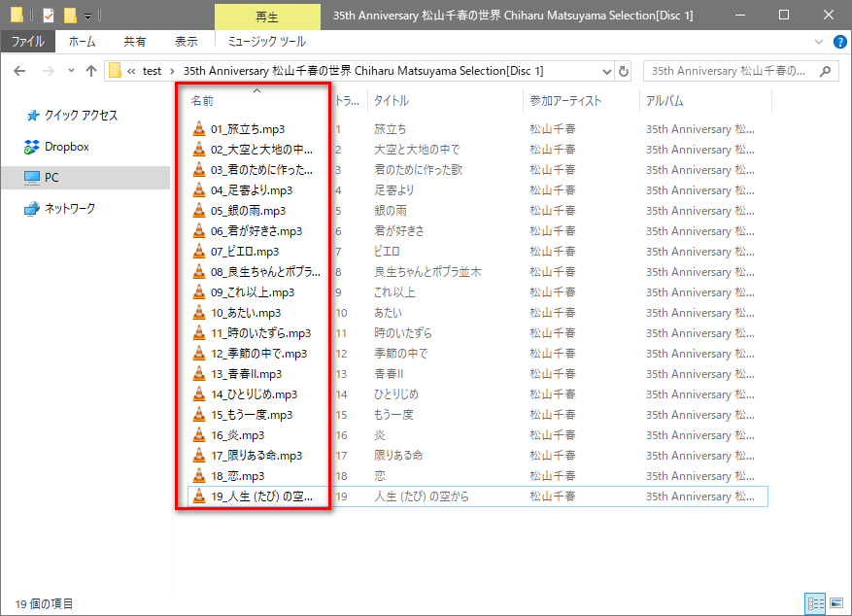Click inside the search box
This screenshot has height=616, width=852.
[x=729, y=71]
